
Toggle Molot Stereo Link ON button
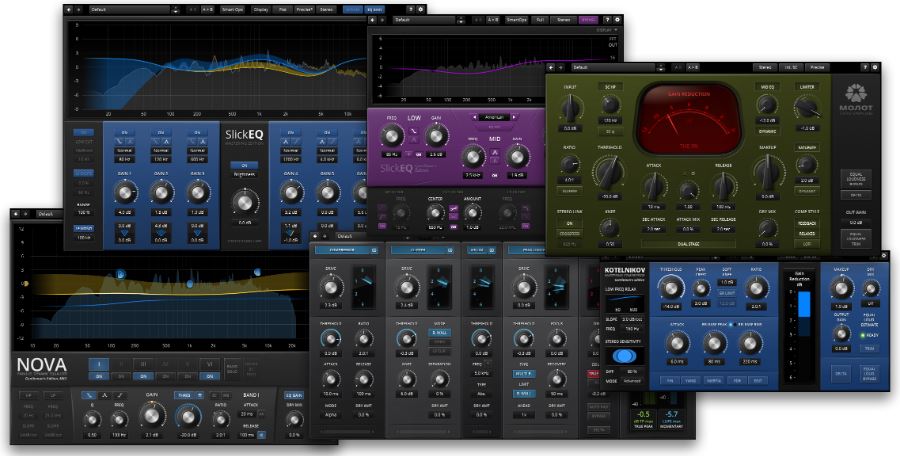click(570, 223)
